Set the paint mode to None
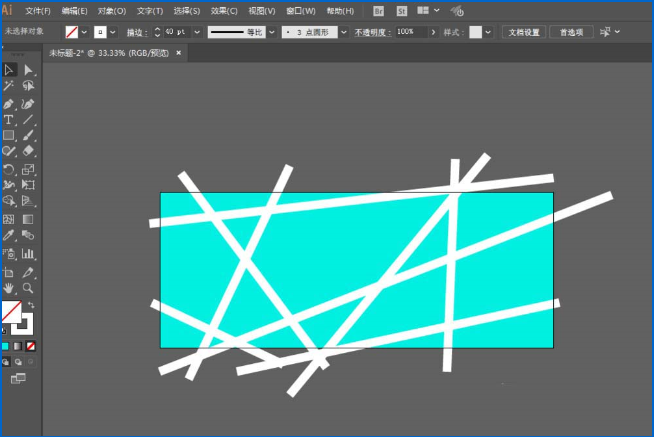The width and height of the screenshot is (655, 437). tap(30, 346)
